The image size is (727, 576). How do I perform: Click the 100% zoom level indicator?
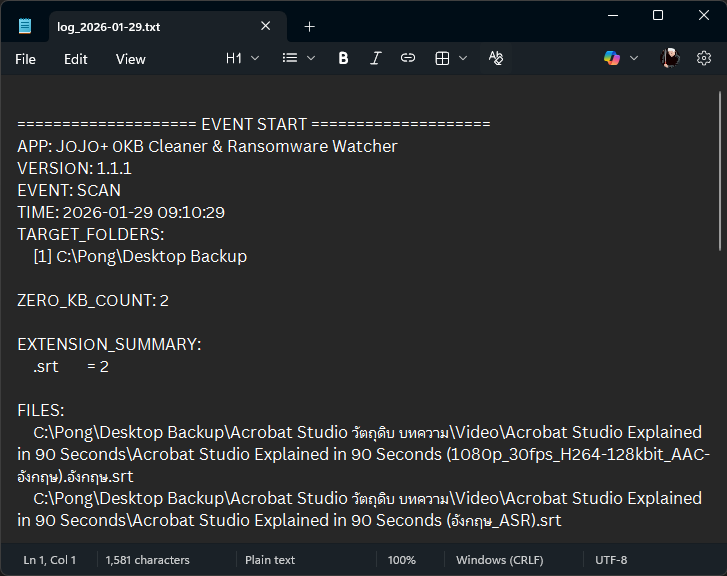(402, 560)
